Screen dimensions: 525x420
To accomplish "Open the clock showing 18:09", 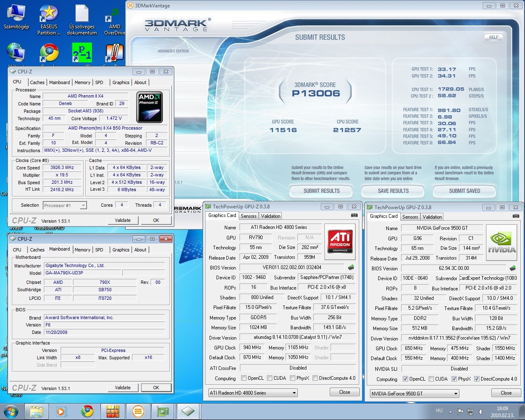I will [502, 411].
